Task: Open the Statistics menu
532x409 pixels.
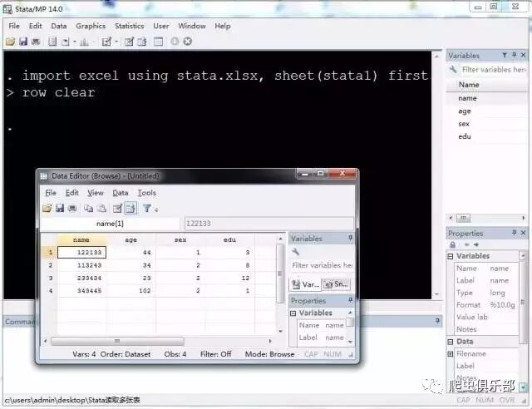Action: pos(130,26)
